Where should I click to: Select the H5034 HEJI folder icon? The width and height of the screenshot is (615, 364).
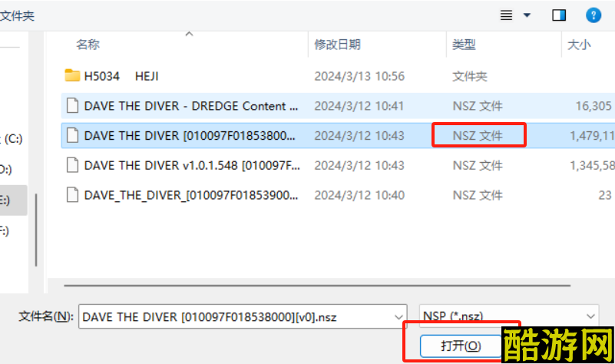pyautogui.click(x=72, y=75)
